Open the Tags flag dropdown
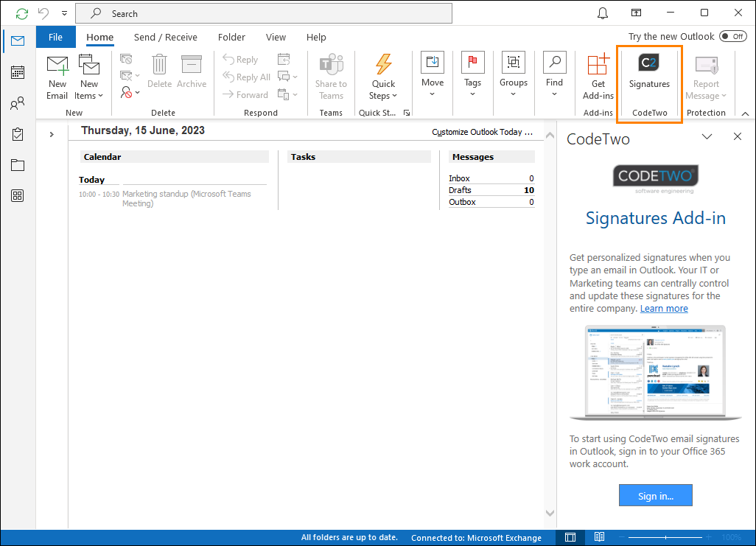The image size is (756, 546). tap(472, 74)
